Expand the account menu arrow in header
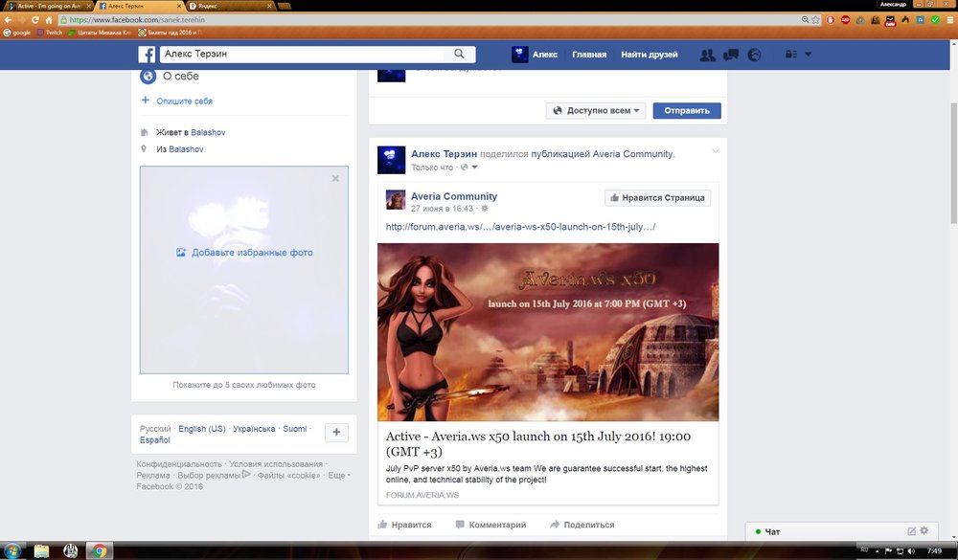 point(808,55)
